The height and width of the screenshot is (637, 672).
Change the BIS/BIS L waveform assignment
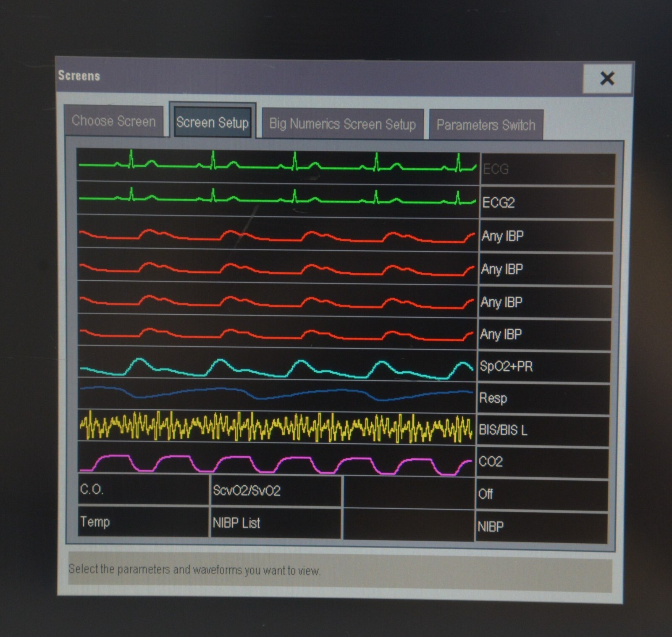pos(542,431)
